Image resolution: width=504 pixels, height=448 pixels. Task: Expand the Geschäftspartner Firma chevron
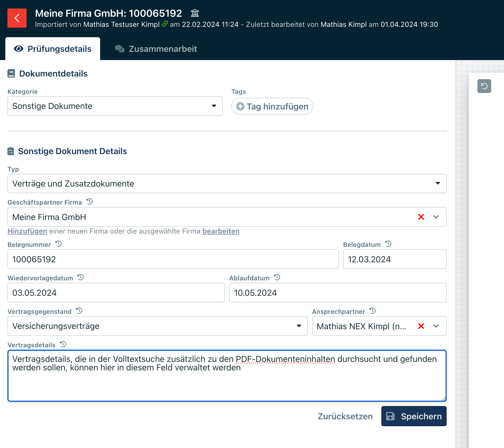pos(436,217)
